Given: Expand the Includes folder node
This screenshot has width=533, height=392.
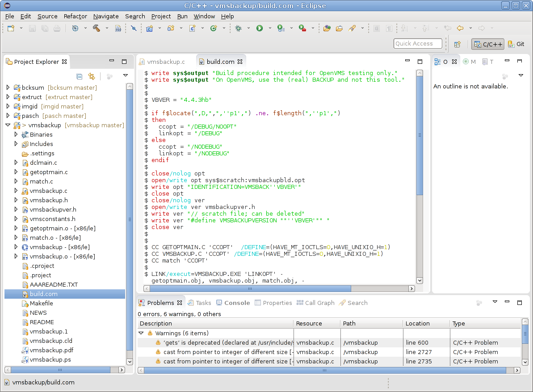Looking at the screenshot, I should click(x=16, y=144).
